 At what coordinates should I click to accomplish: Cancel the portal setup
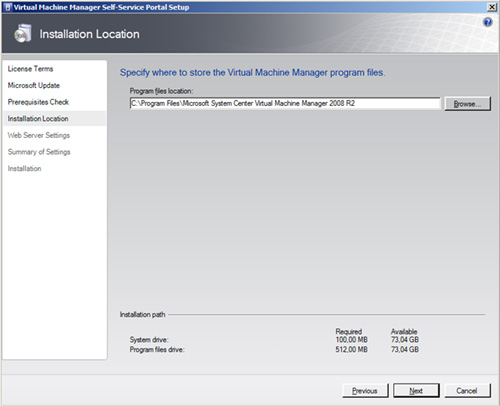467,390
